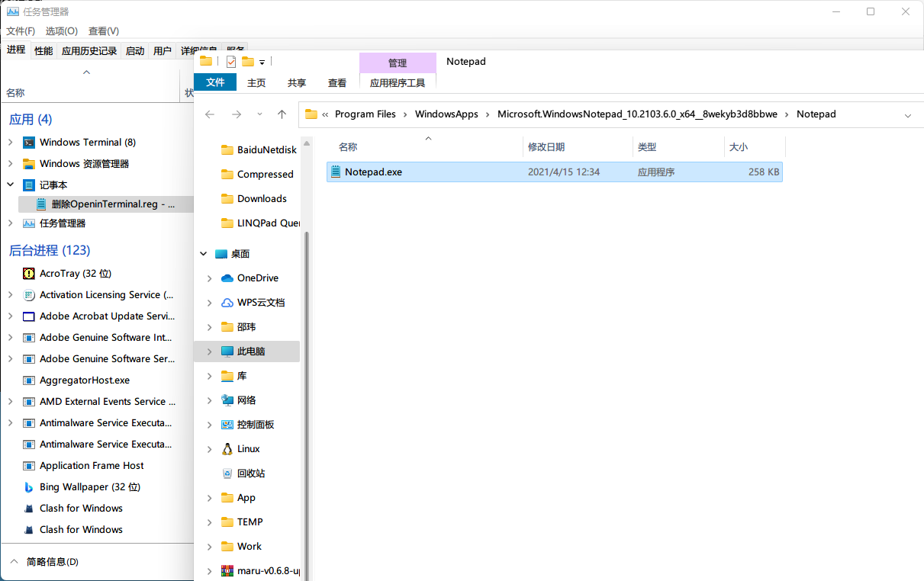Click the Up navigation arrow near address bar
This screenshot has width=924, height=581.
[282, 114]
